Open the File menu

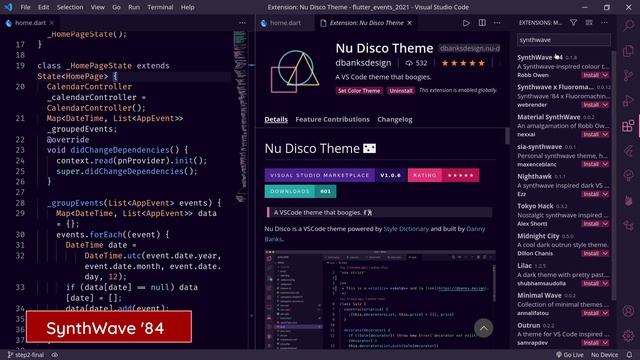[x=25, y=7]
